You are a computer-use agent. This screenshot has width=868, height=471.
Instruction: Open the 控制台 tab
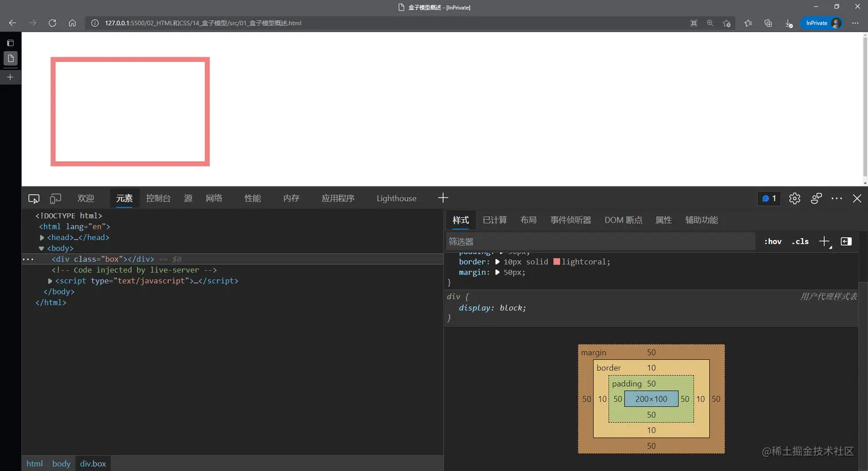click(x=158, y=198)
